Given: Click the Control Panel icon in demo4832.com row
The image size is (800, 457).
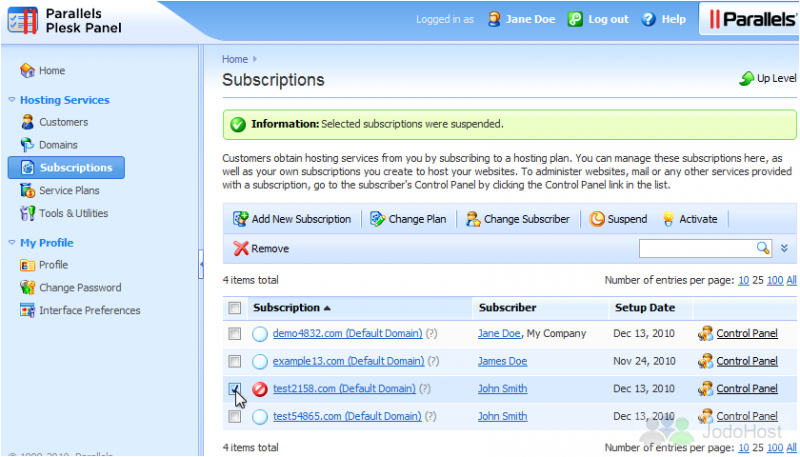Looking at the screenshot, I should [x=705, y=334].
